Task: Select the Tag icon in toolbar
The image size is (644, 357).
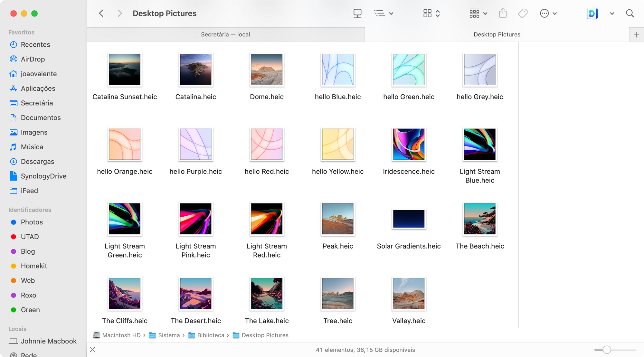Action: coord(523,13)
